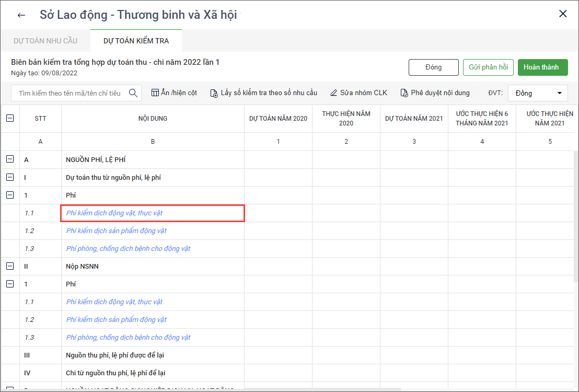Click Phê duyệt nội dung icon
The width and height of the screenshot is (579, 392).
pos(404,93)
